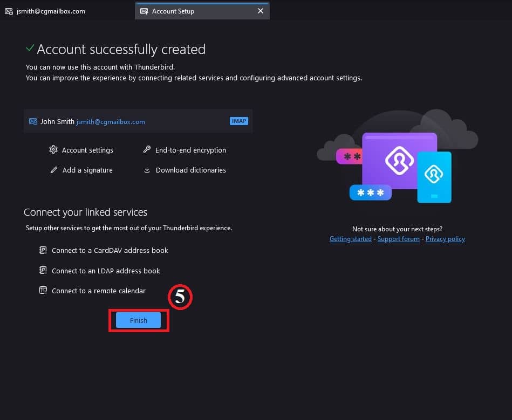Click the purple password illustration

click(x=398, y=160)
